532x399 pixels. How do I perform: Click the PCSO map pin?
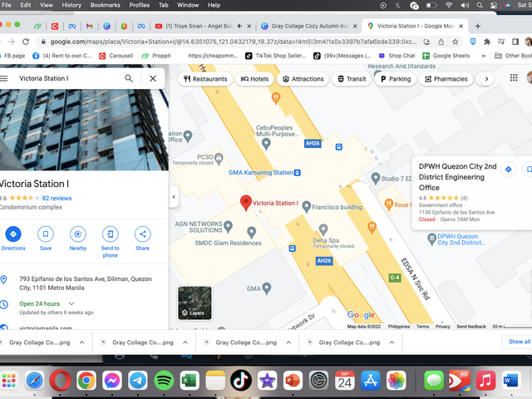[x=219, y=158]
